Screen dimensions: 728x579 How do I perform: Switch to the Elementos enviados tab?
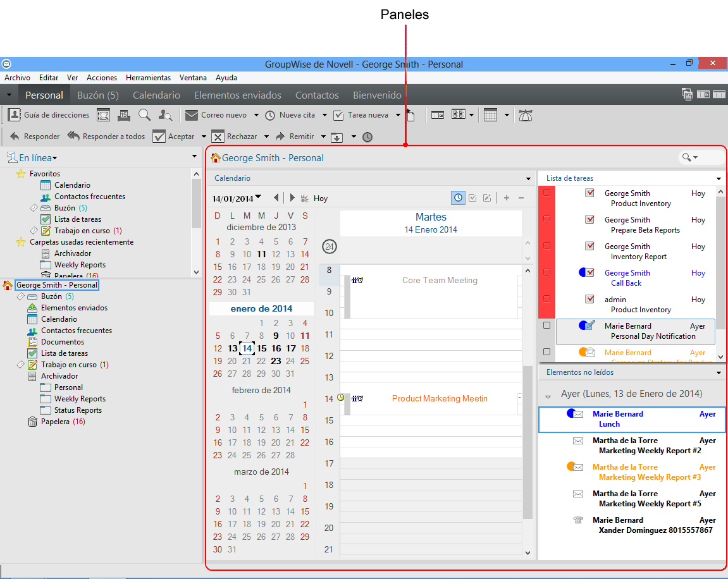tap(238, 95)
